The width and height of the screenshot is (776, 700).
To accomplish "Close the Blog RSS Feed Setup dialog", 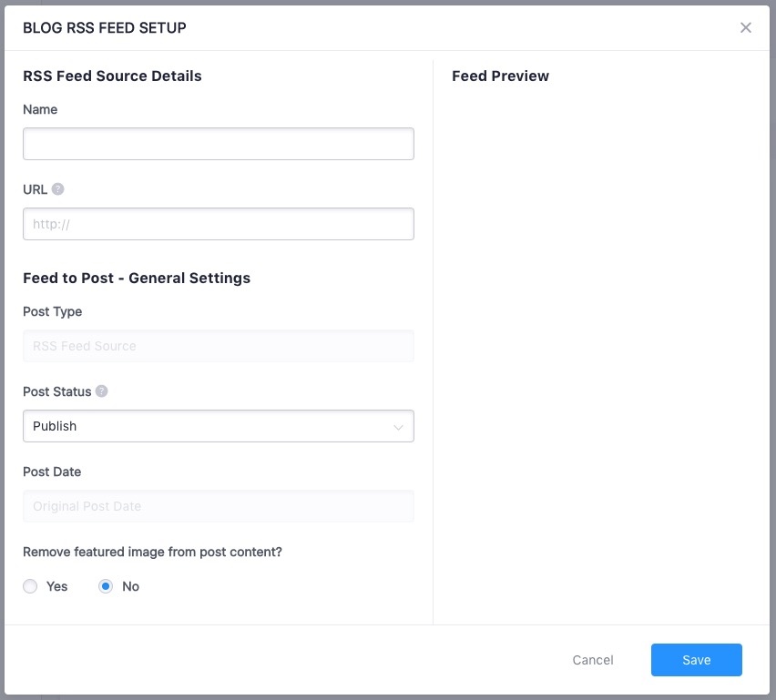I will (745, 28).
